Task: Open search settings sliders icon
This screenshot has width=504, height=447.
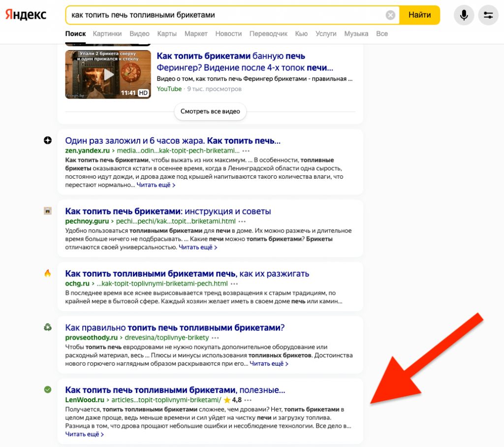Action: [488, 15]
